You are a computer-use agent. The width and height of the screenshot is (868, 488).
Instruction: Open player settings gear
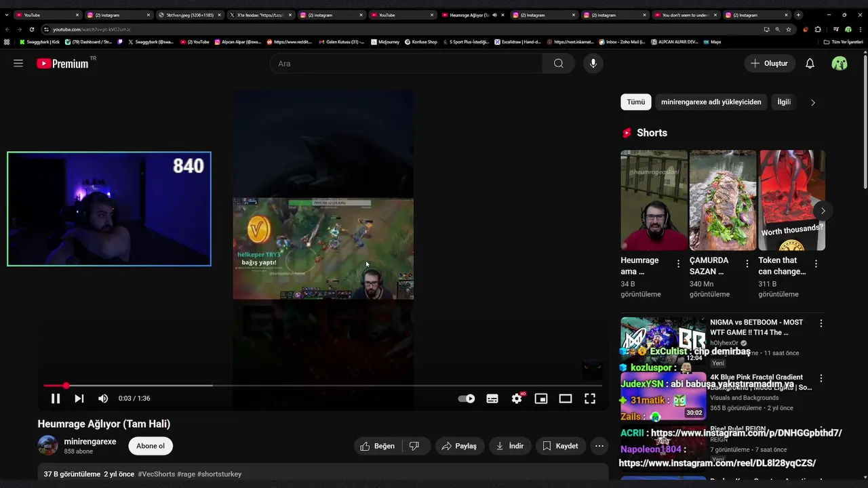517,399
